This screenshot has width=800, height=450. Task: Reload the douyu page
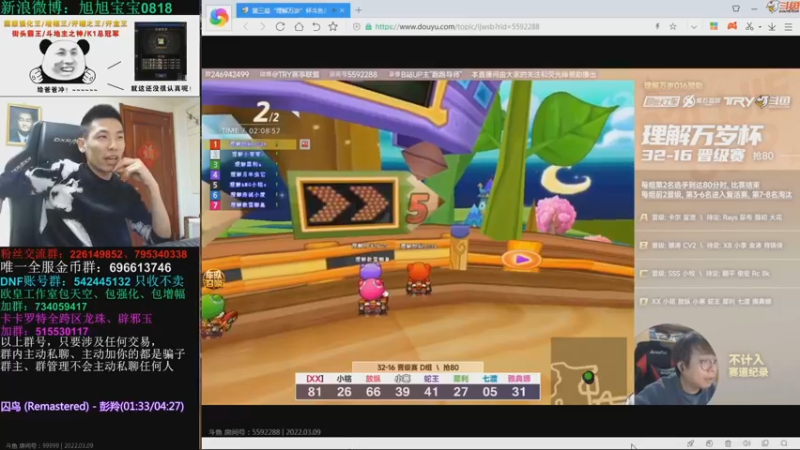click(x=280, y=27)
